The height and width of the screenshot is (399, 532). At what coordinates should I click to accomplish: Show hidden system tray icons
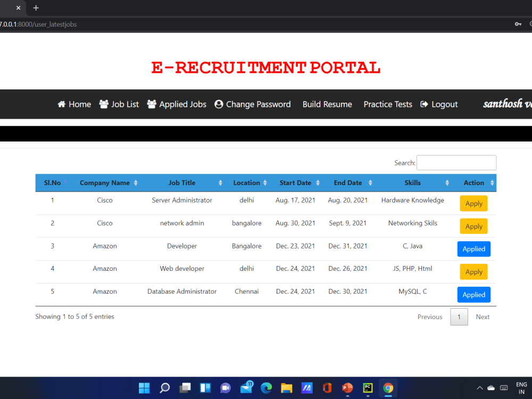coord(479,388)
